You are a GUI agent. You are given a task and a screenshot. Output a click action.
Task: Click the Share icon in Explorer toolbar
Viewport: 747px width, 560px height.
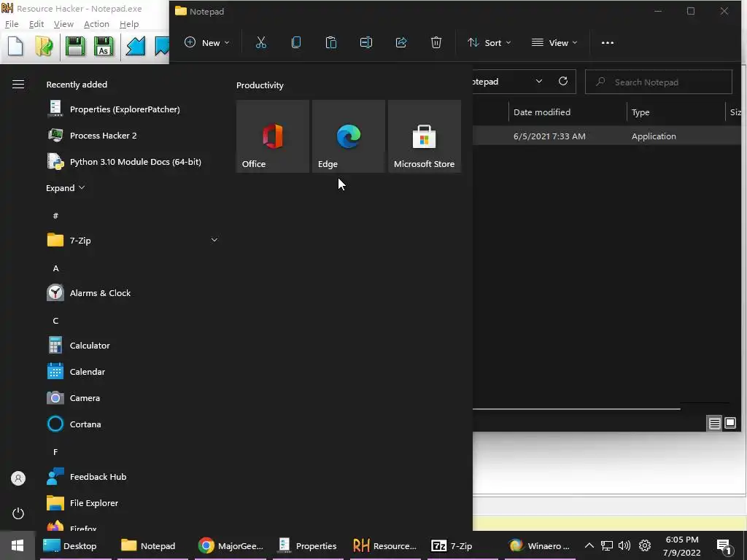tap(401, 42)
